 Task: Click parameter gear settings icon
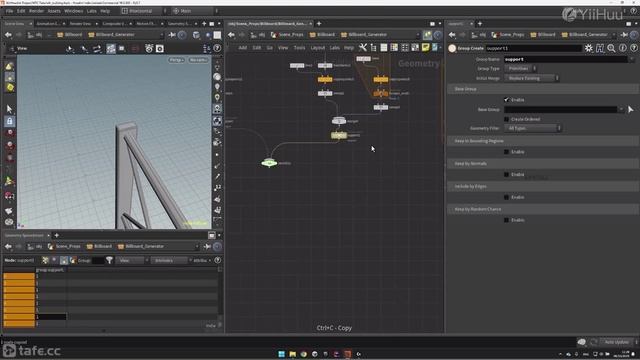coord(589,48)
